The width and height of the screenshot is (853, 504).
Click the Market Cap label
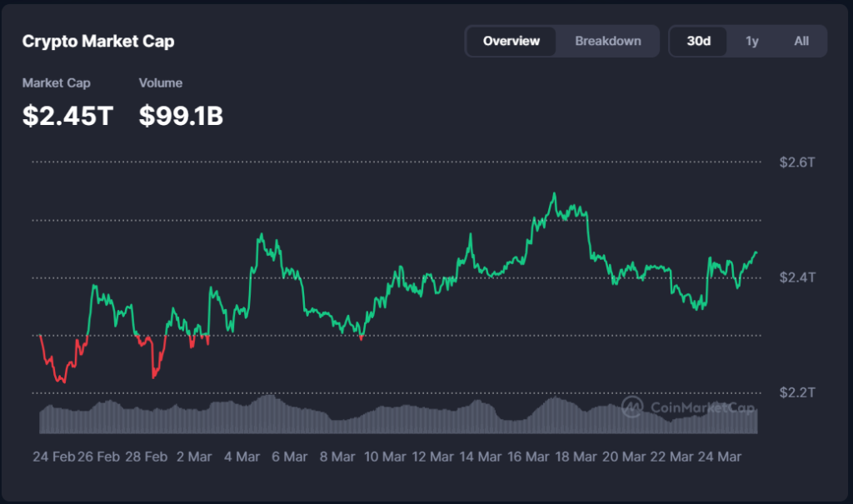tap(57, 83)
